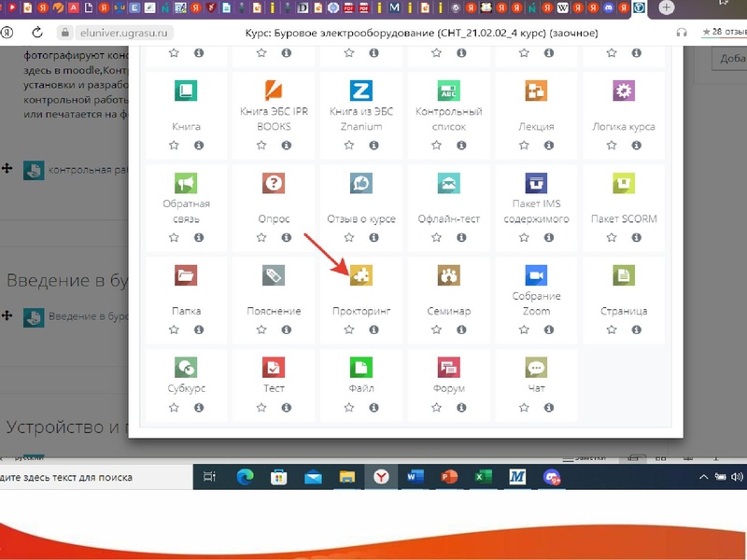Choose the Семинар activity icon
This screenshot has width=747, height=560.
[x=448, y=275]
